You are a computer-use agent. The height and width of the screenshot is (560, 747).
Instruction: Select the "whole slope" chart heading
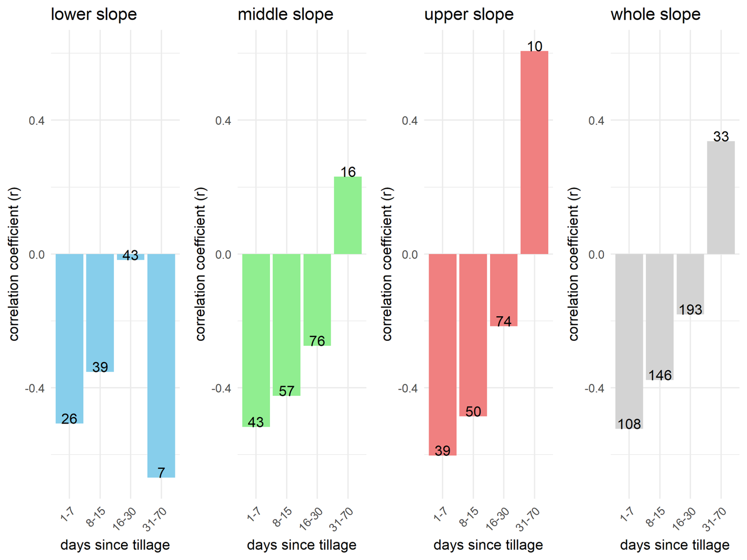pos(655,15)
